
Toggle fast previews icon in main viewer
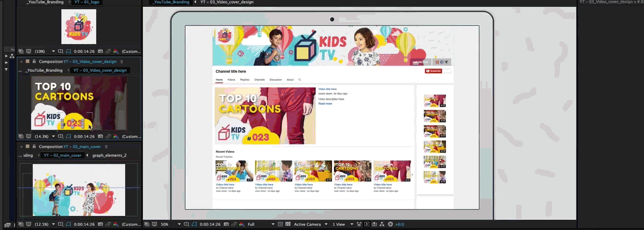[366, 224]
